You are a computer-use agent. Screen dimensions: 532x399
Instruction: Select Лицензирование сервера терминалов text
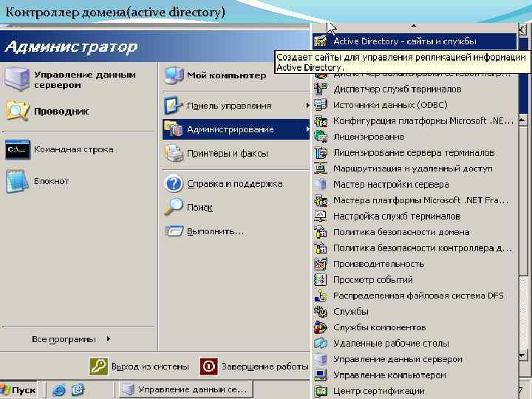point(414,153)
